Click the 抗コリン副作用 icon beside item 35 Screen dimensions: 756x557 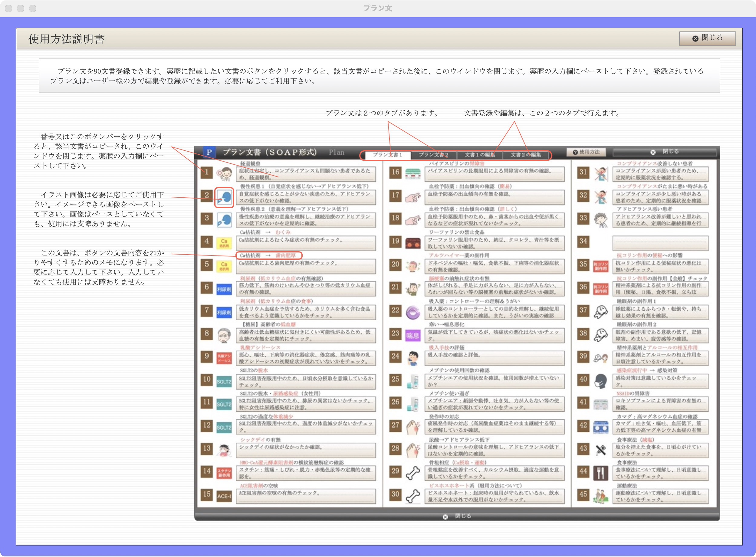click(x=601, y=267)
